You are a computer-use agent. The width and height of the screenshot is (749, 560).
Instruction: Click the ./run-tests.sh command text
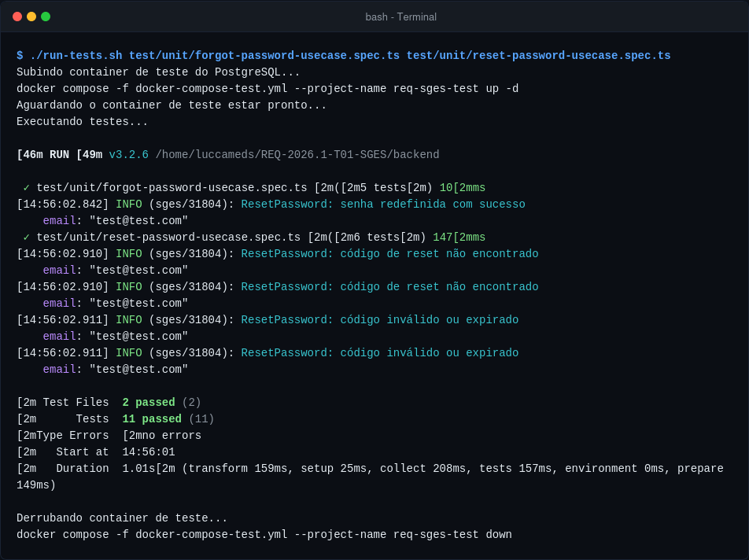coord(76,55)
